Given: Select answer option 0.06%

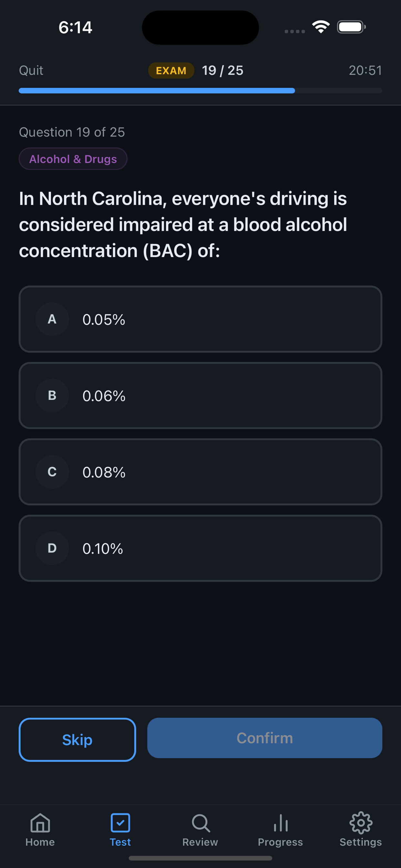Looking at the screenshot, I should [200, 396].
